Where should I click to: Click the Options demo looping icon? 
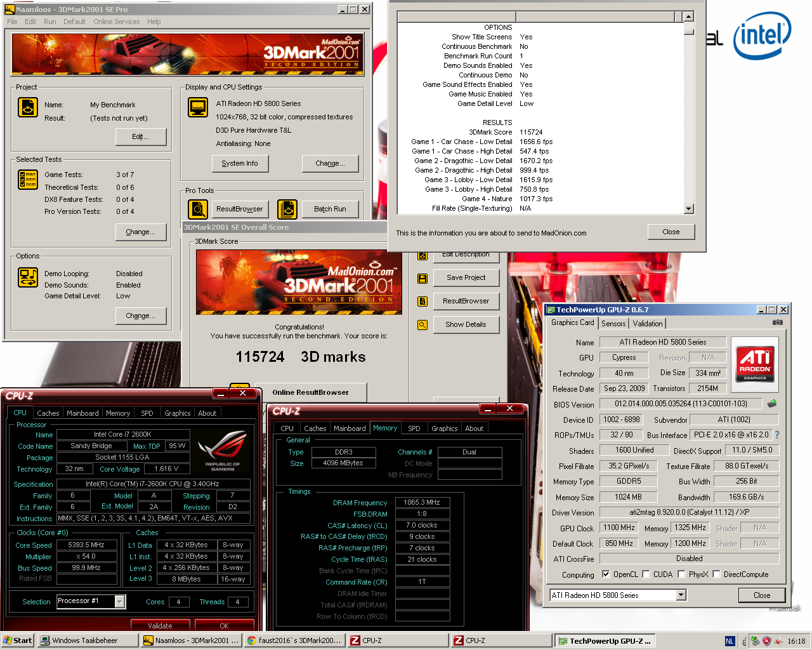28,277
